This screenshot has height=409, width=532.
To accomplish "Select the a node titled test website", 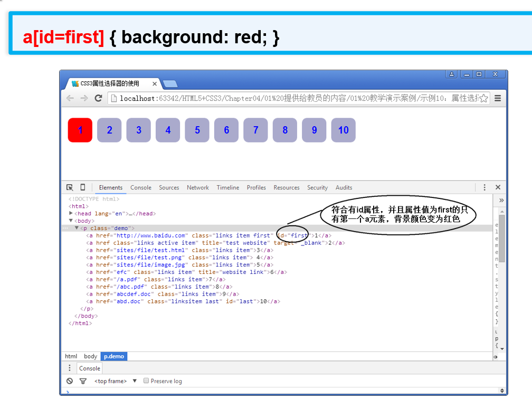I will [x=215, y=243].
